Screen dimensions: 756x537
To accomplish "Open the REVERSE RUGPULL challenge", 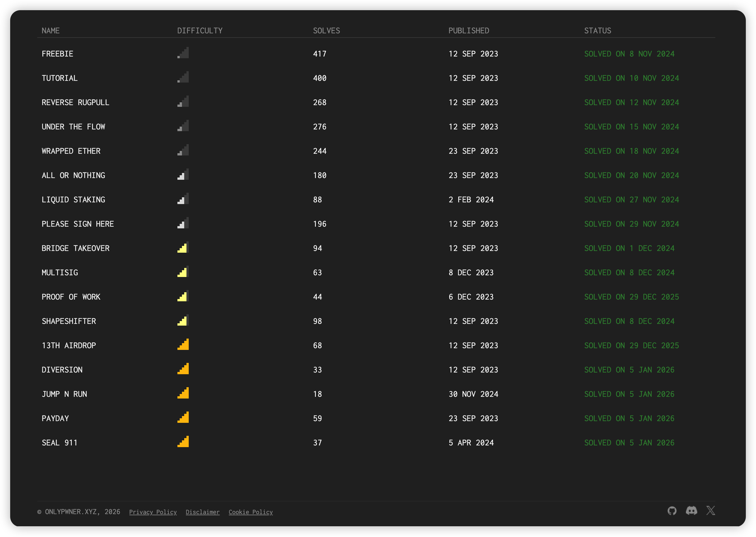I will (x=75, y=103).
